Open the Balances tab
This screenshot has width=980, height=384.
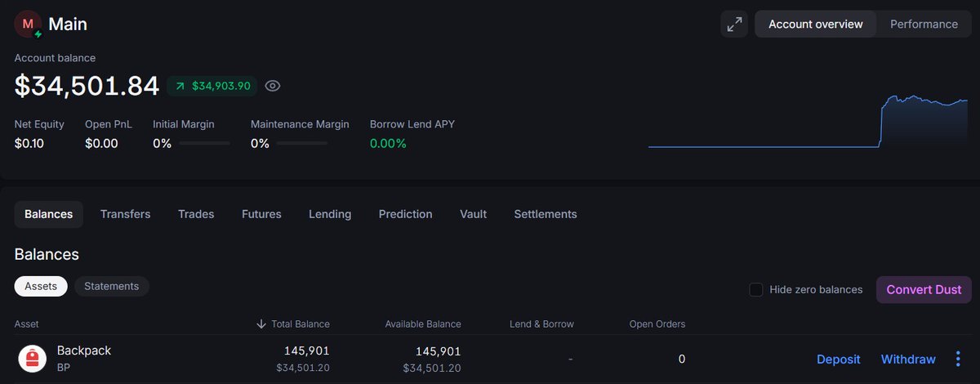point(48,214)
